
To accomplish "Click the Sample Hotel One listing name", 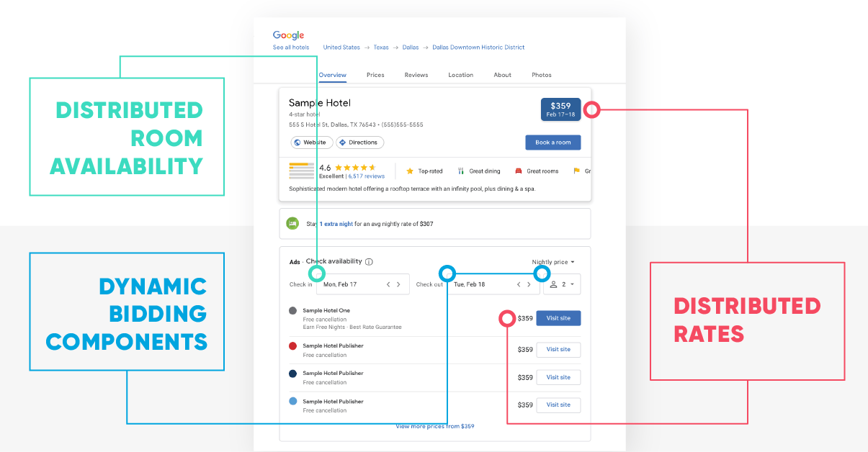I will pos(326,310).
